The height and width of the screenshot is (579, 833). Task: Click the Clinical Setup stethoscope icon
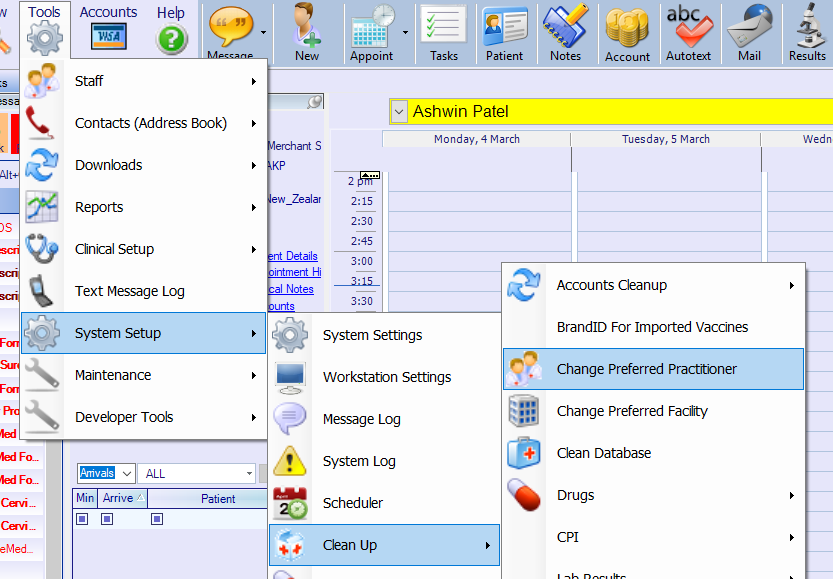[42, 249]
